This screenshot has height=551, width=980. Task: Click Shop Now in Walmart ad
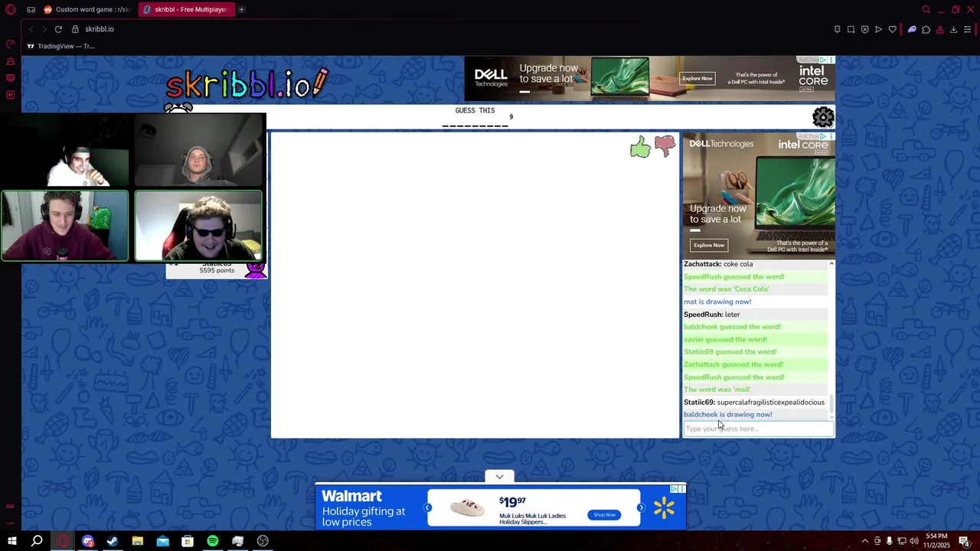604,514
